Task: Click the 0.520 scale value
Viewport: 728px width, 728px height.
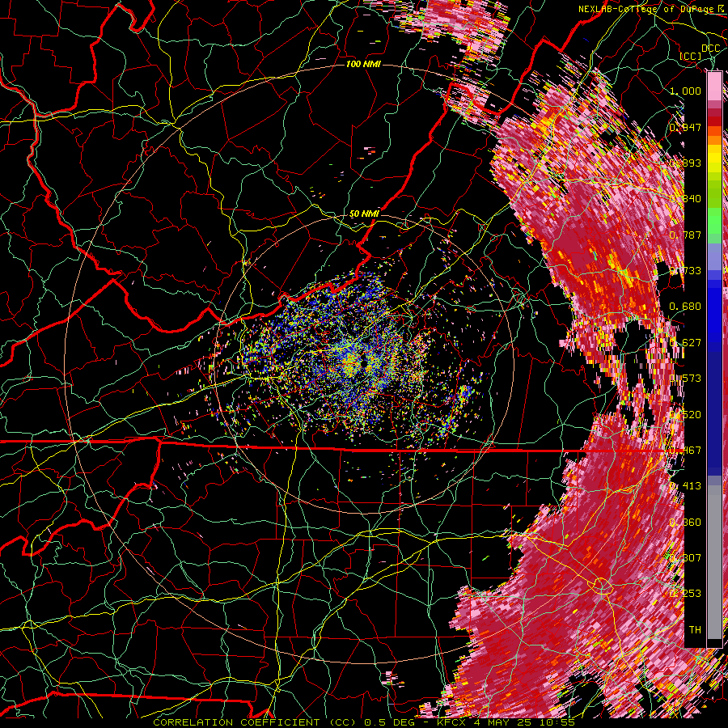Action: coord(685,415)
